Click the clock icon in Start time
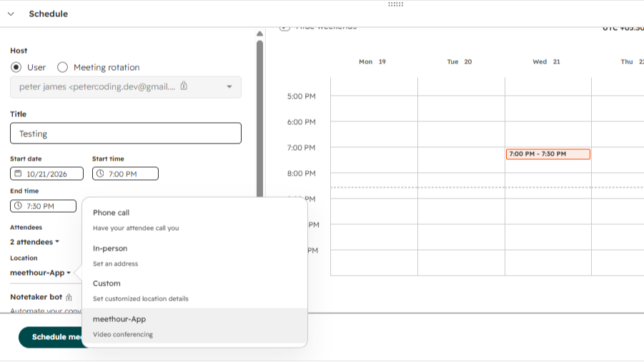644x362 pixels. pos(100,174)
